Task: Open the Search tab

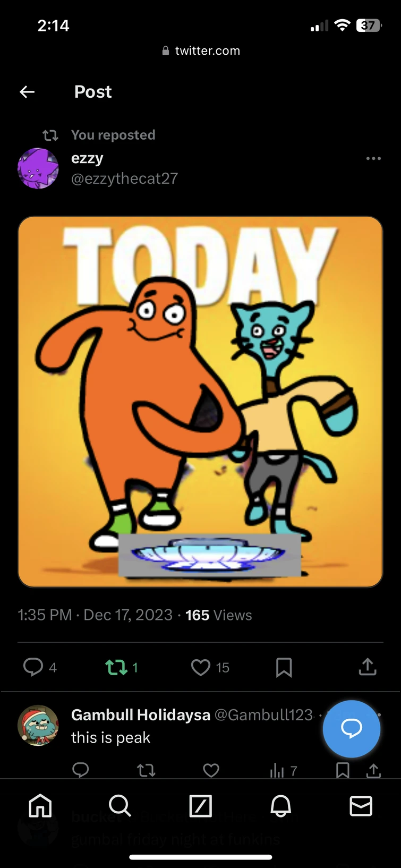Action: point(120,806)
